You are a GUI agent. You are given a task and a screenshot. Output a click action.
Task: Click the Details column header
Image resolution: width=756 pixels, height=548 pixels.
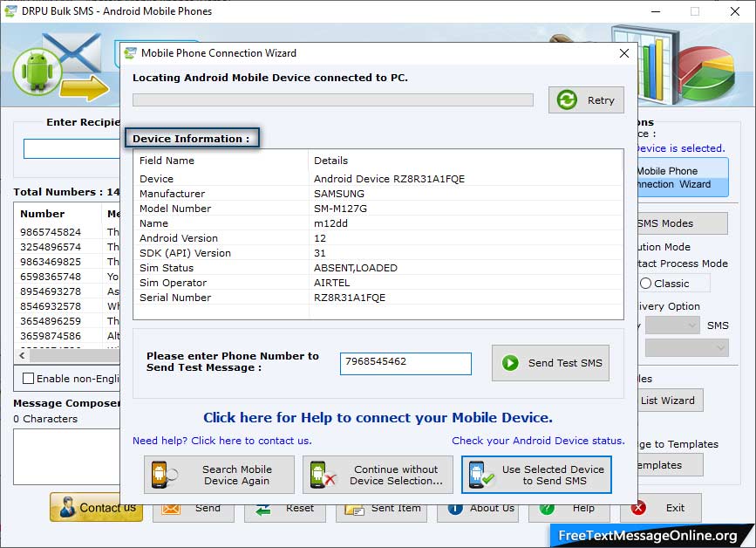330,161
